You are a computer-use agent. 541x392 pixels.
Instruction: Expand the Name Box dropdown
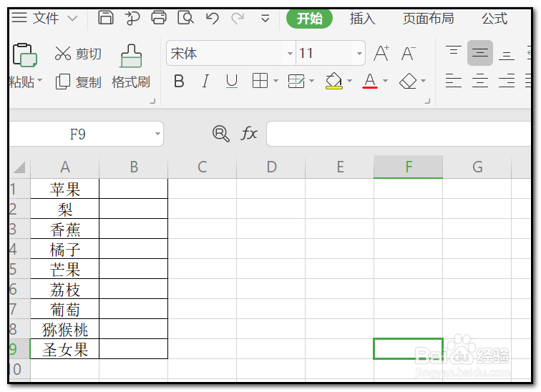point(157,134)
